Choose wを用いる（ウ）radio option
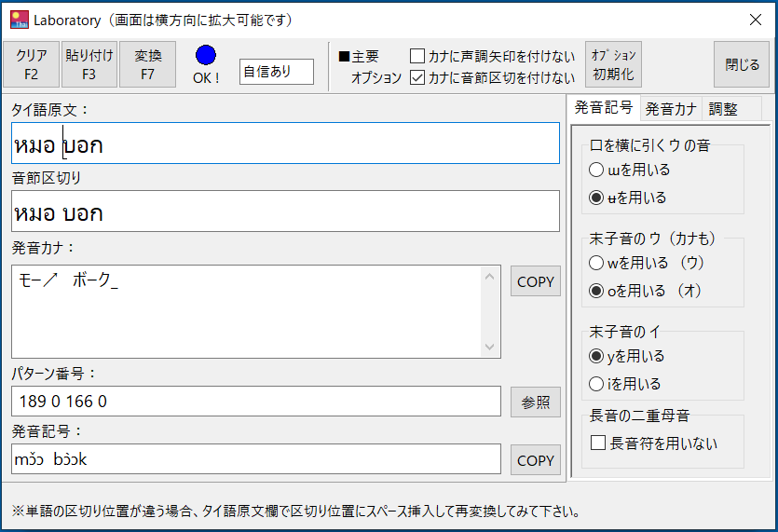The image size is (778, 532). [596, 263]
